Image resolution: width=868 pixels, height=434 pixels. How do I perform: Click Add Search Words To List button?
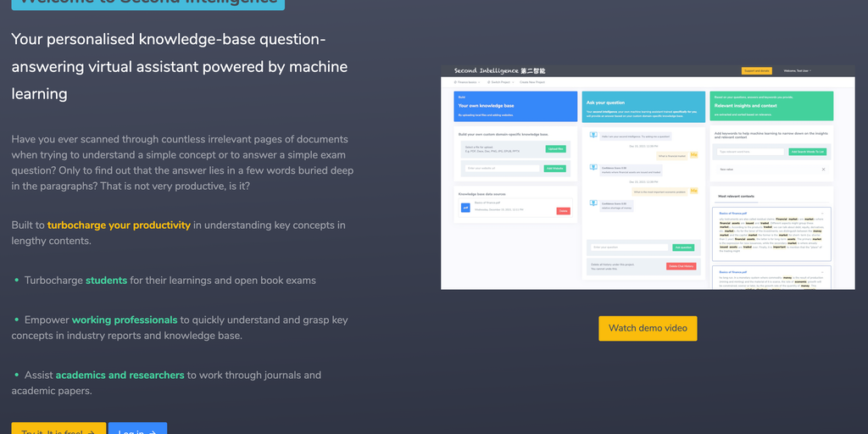tap(808, 152)
